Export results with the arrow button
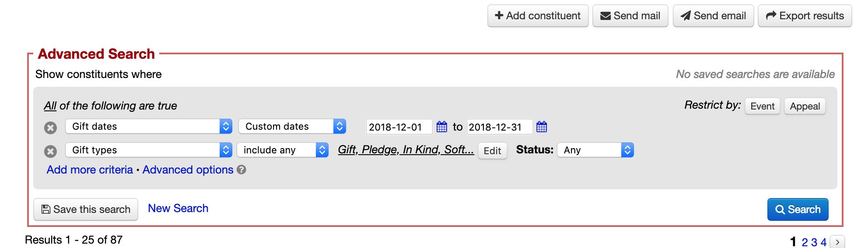Image resolution: width=868 pixels, height=248 pixels. click(x=805, y=16)
